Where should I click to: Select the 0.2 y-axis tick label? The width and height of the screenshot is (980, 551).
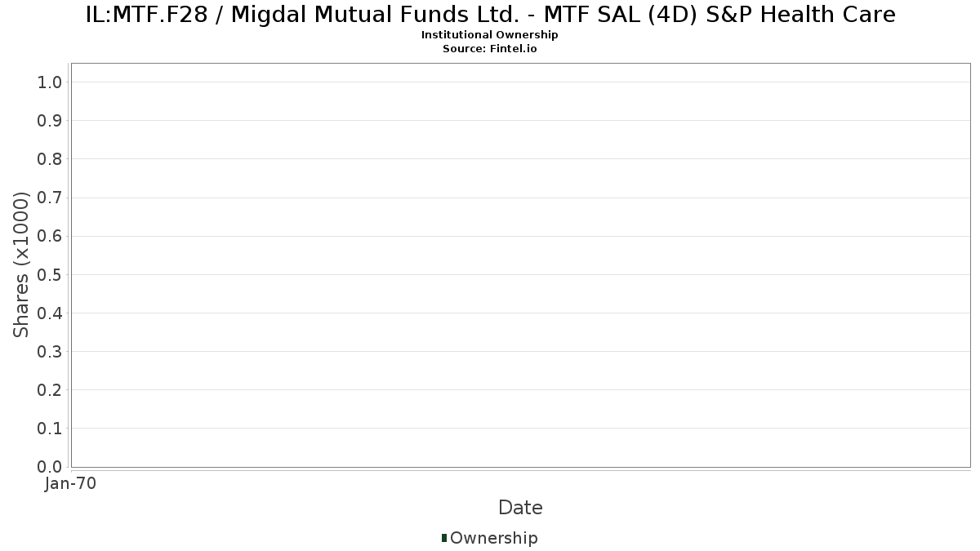pos(51,389)
